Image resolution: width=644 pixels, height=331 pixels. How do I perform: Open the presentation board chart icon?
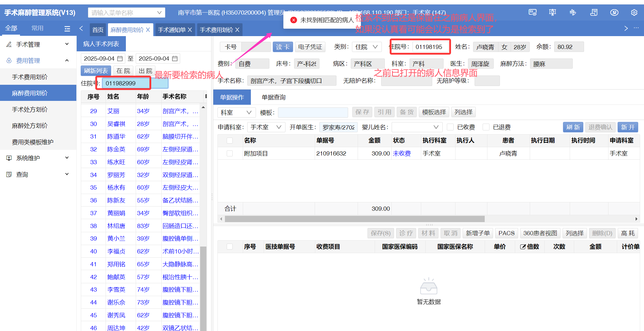[x=552, y=13]
